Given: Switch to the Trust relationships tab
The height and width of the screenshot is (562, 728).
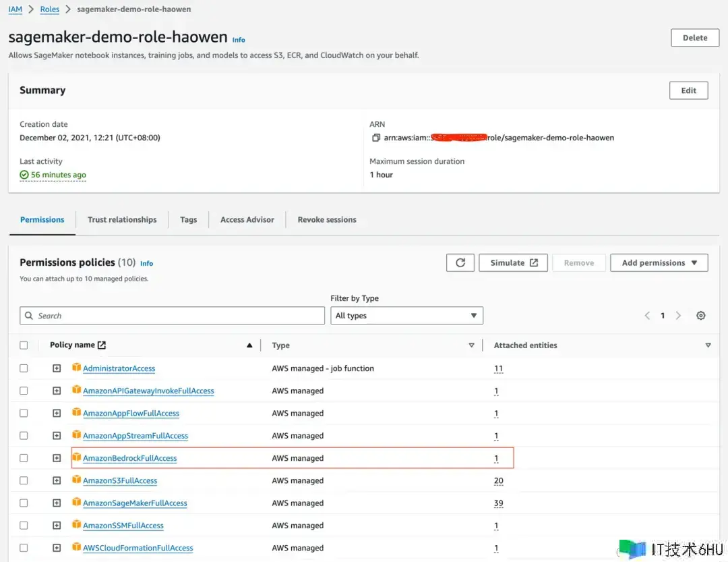Looking at the screenshot, I should [x=122, y=220].
